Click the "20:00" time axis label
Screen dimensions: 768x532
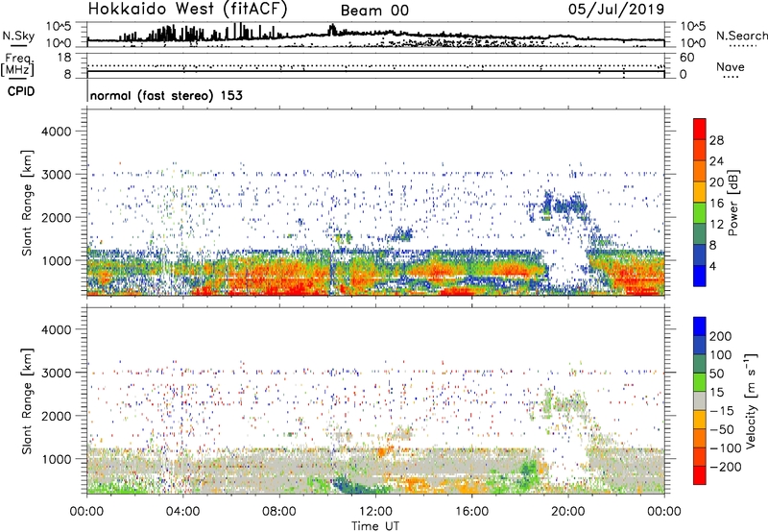568,512
